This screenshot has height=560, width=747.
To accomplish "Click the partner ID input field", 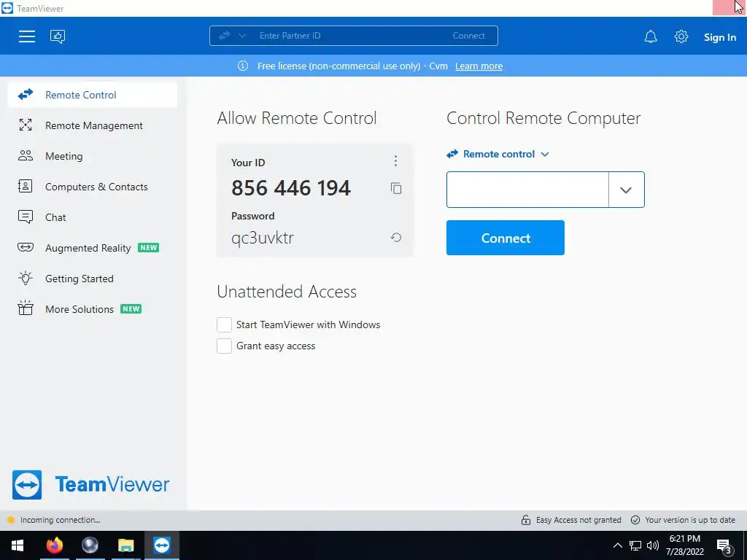I will [527, 190].
